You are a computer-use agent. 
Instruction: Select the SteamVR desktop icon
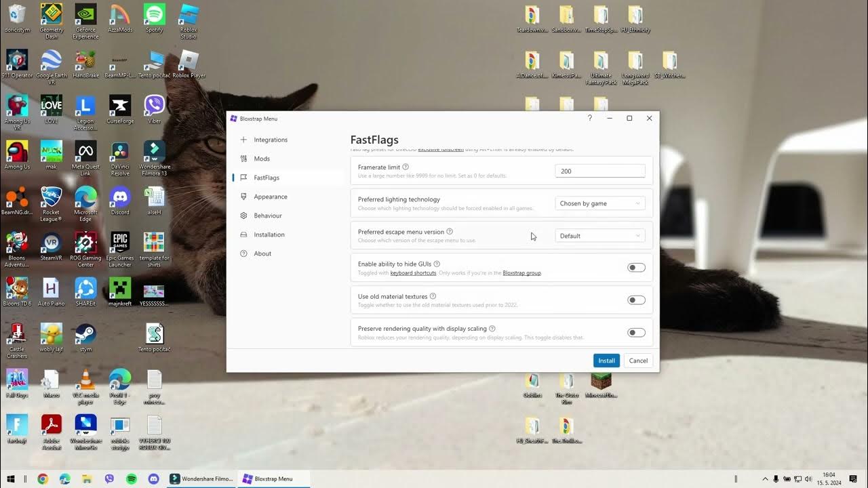click(x=52, y=247)
